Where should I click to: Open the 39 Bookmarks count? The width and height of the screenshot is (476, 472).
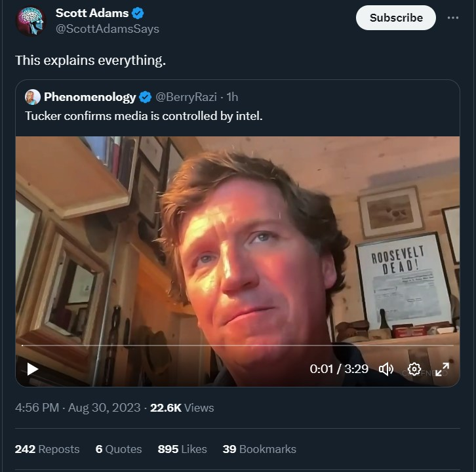pyautogui.click(x=259, y=449)
